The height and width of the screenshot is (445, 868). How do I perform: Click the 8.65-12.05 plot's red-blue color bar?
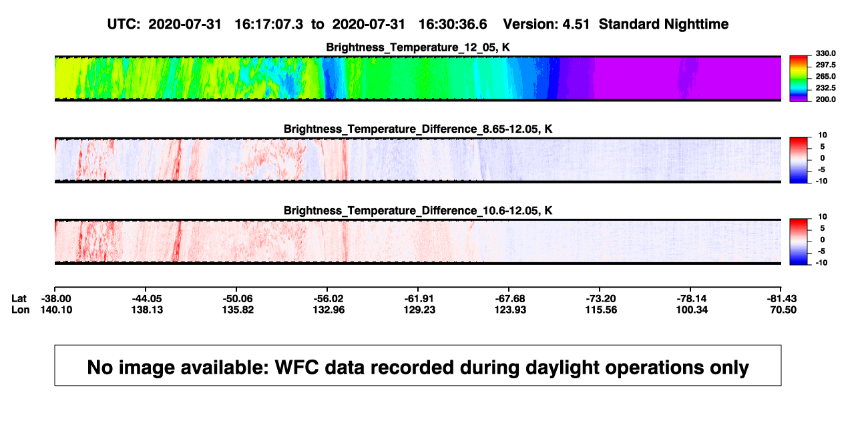click(799, 160)
